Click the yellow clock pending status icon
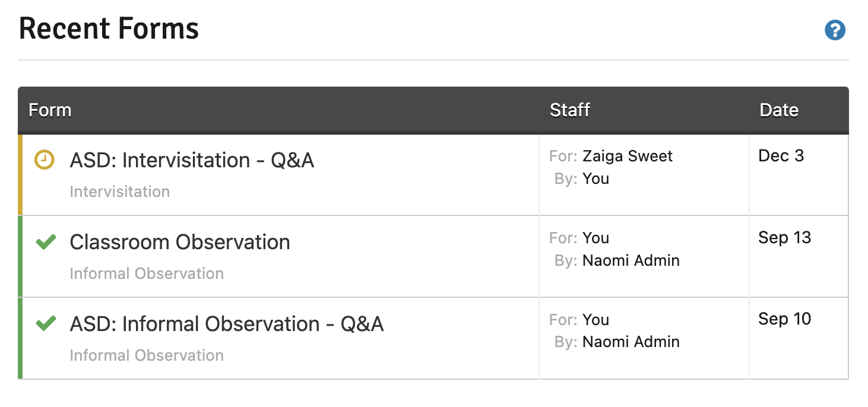This screenshot has width=868, height=407. coord(45,160)
